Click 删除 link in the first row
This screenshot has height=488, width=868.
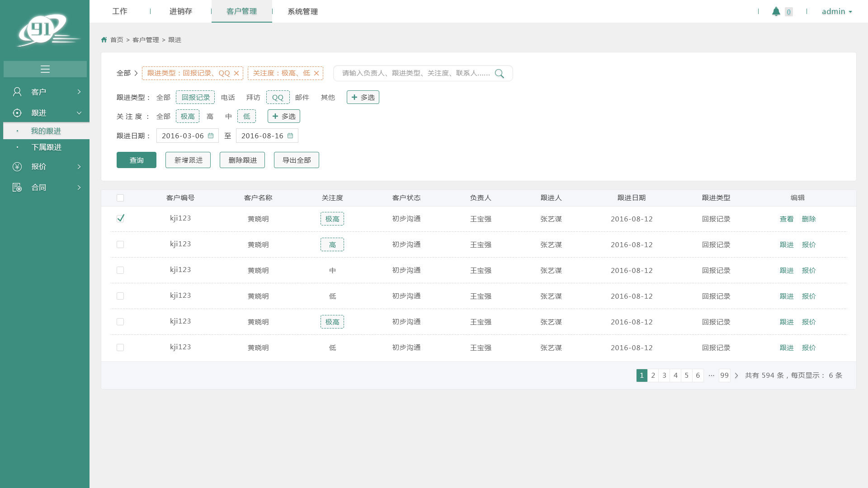(x=809, y=219)
